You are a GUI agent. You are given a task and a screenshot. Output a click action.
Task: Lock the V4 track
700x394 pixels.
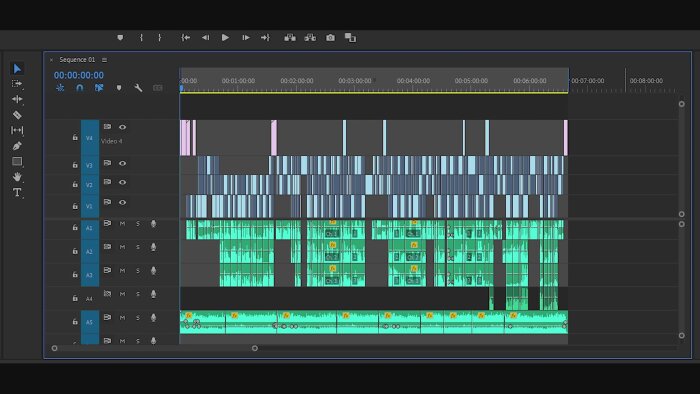coord(75,138)
